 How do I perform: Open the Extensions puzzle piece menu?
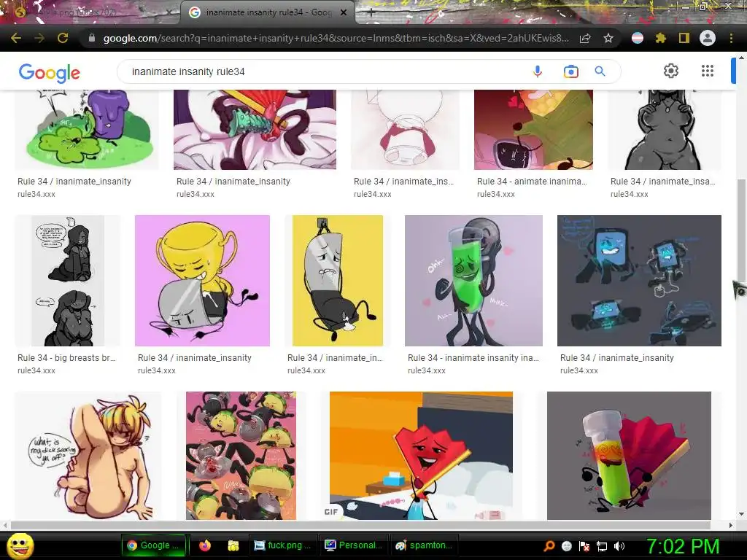(661, 38)
